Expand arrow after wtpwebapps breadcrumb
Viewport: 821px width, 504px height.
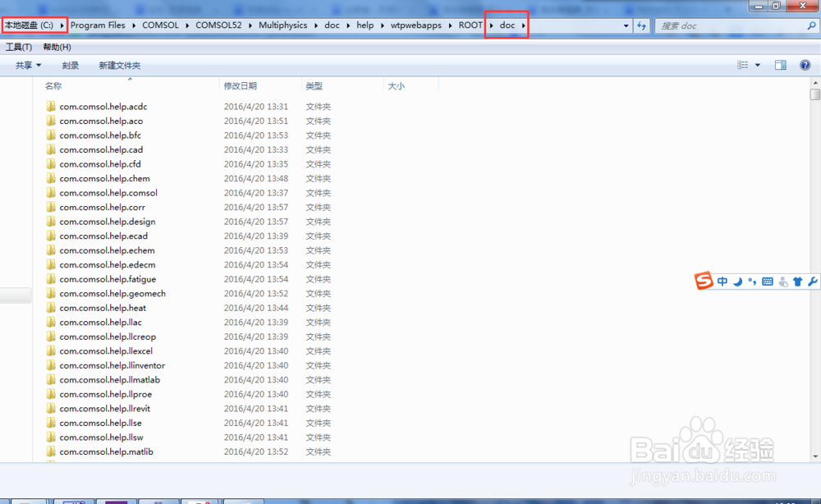[450, 25]
